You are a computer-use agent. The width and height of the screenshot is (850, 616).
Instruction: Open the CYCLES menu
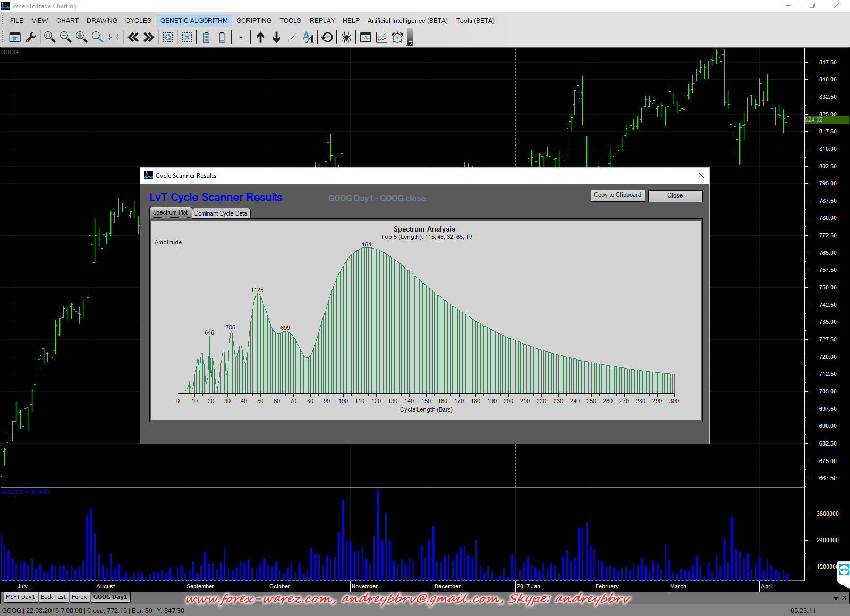click(x=138, y=21)
